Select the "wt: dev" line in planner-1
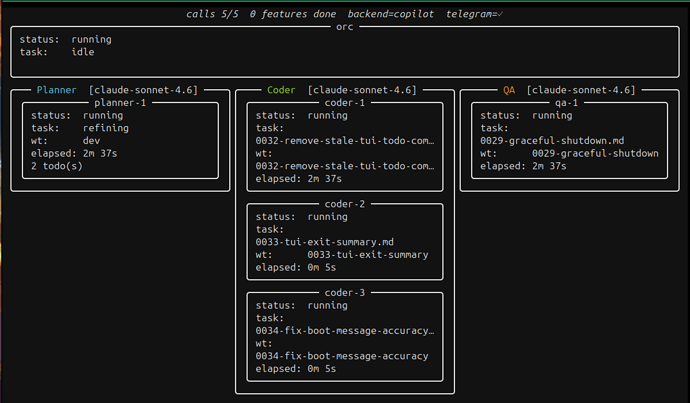690x403 pixels. 66,141
